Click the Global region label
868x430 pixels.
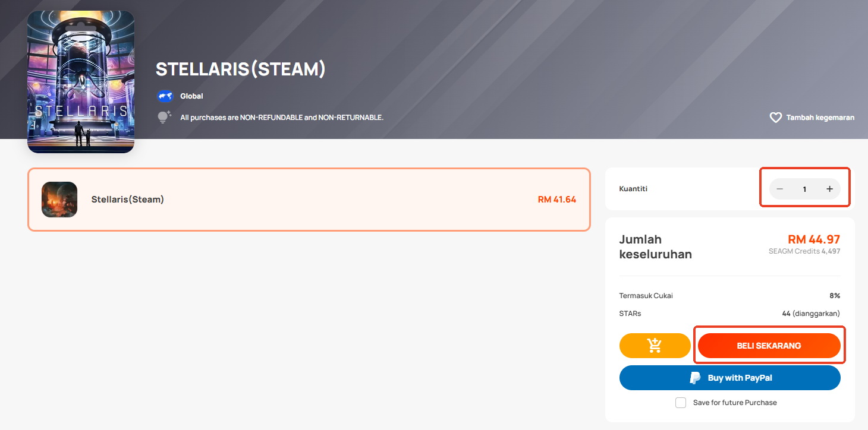(x=191, y=96)
